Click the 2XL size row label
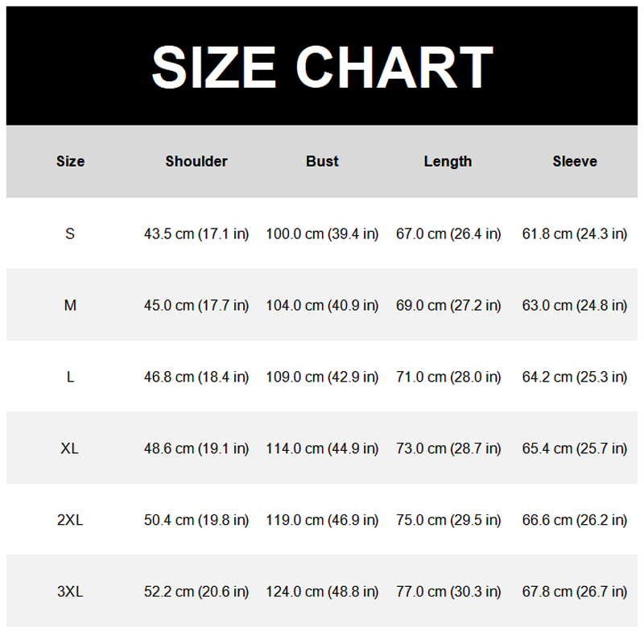Viewport: 644px width, 644px height. pos(70,520)
